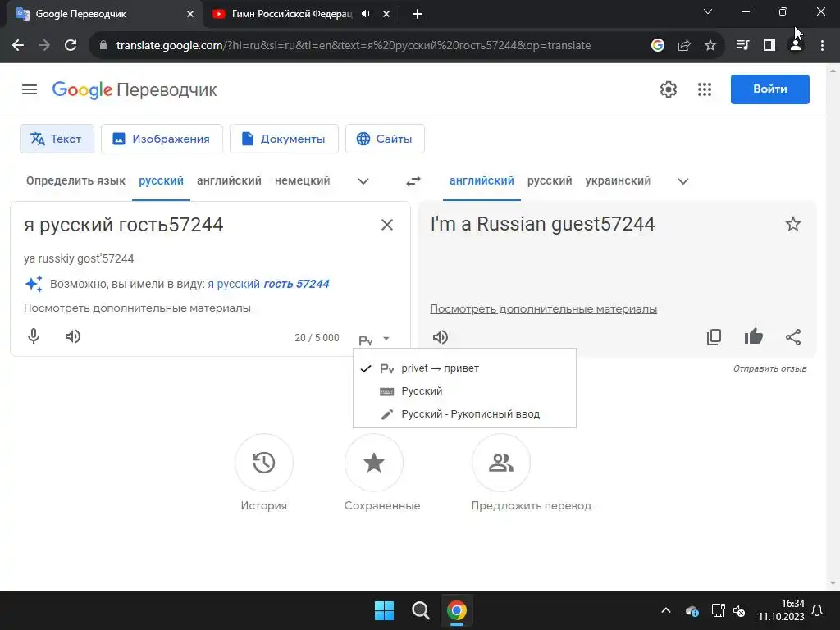Expand more target languages list
Screen dimensions: 840x630
pos(683,181)
